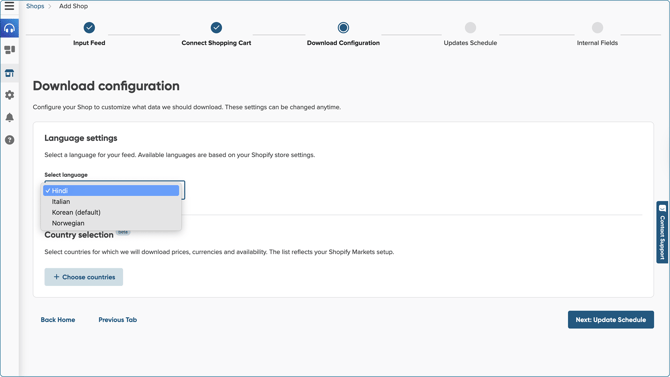670x377 pixels.
Task: Click the Previous Tab link
Action: (118, 320)
